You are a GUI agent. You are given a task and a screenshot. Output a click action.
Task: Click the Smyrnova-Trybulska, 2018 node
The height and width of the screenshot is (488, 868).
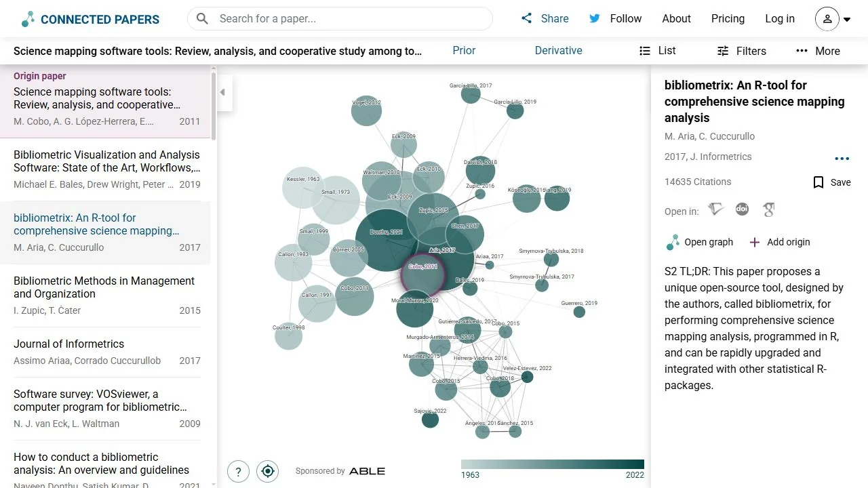551,259
